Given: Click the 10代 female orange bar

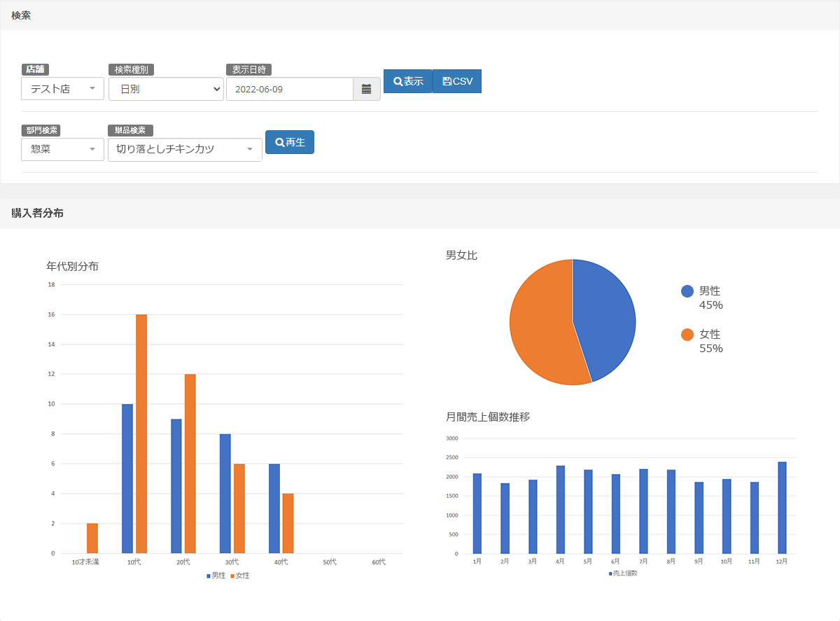Looking at the screenshot, I should click(x=141, y=433).
